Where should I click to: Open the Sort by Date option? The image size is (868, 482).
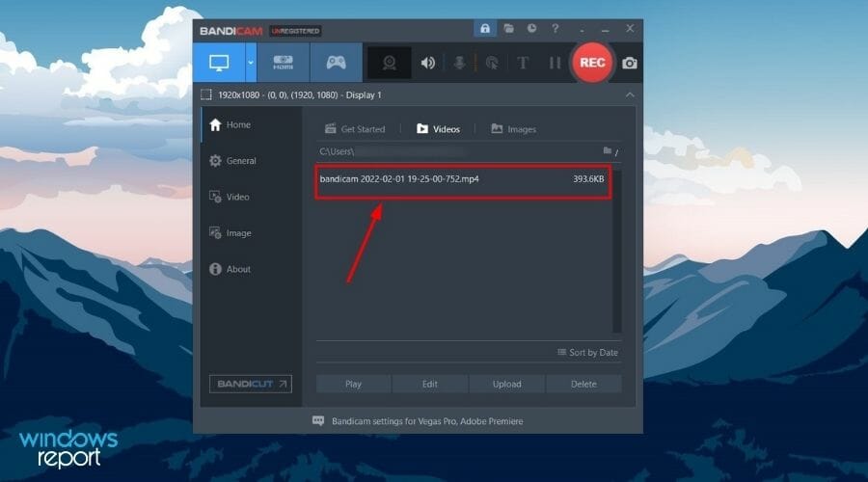(587, 353)
